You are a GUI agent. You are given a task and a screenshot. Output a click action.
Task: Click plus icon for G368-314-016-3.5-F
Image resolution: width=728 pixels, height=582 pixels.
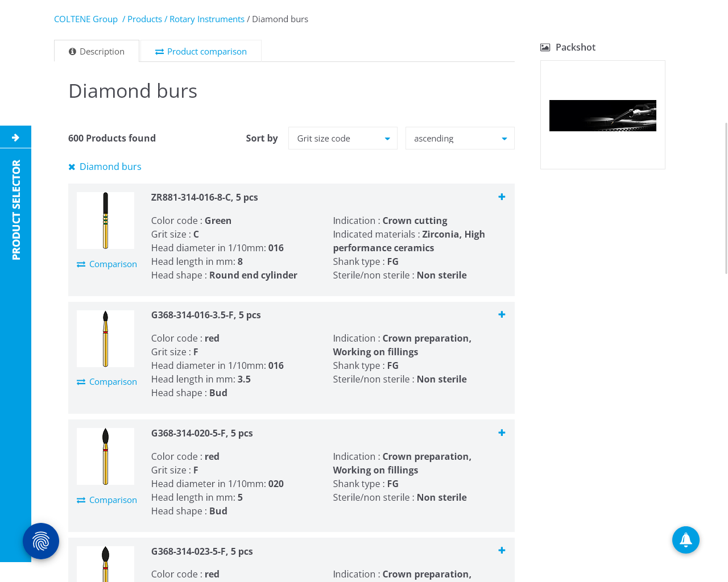pyautogui.click(x=502, y=314)
